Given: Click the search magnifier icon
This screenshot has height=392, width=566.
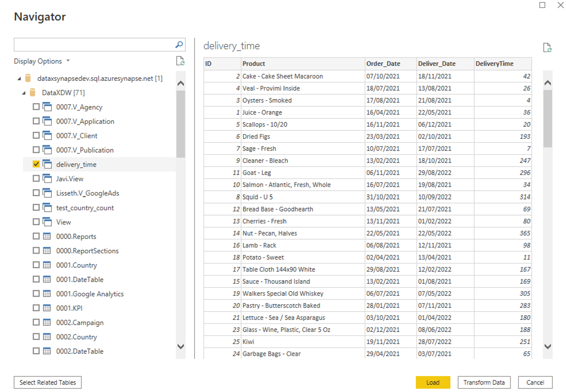Looking at the screenshot, I should 179,45.
